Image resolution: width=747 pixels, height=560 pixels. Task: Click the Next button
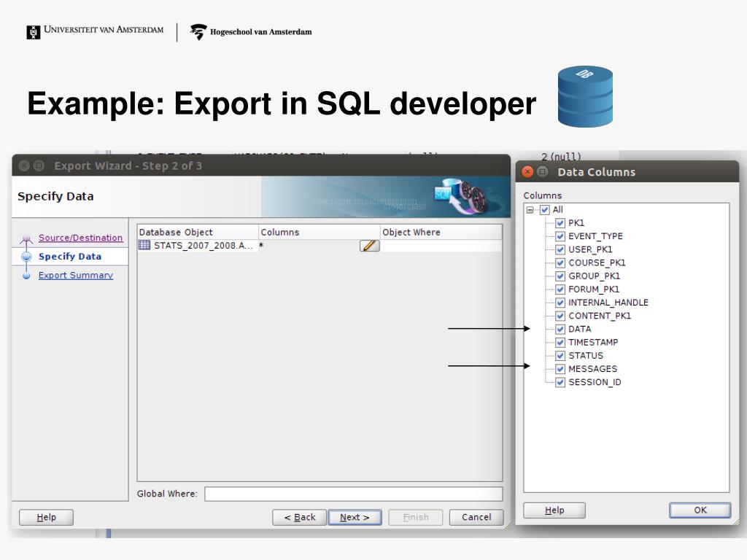(355, 517)
